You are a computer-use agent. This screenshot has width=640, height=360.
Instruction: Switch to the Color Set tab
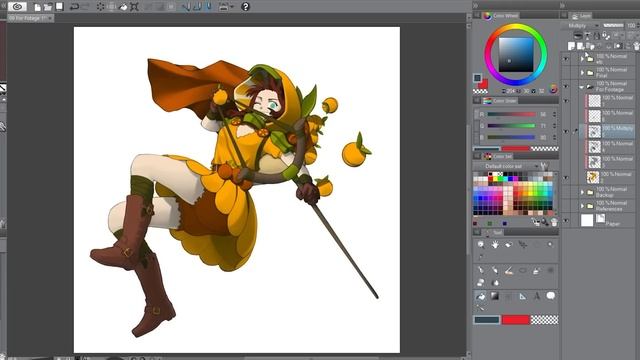pyautogui.click(x=498, y=156)
